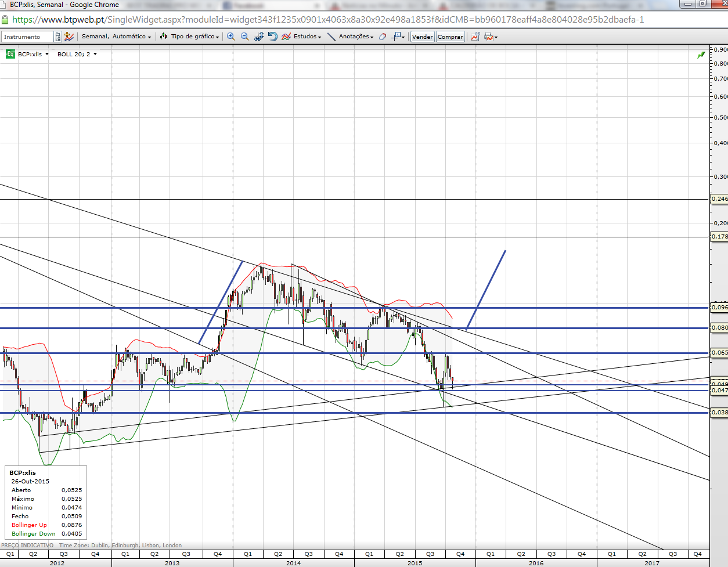This screenshot has height=567, width=728.
Task: Click the green Eq instrument badge
Action: 10,54
